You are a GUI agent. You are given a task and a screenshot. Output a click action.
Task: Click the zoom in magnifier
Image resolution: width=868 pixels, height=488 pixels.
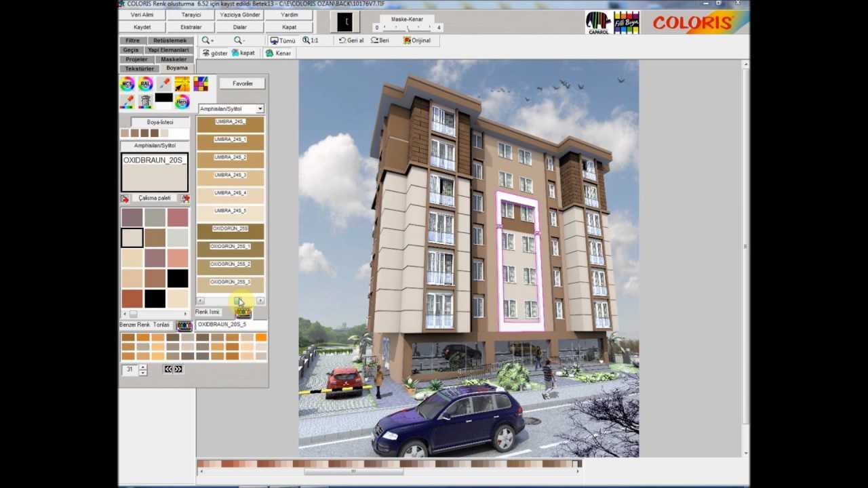coord(208,41)
